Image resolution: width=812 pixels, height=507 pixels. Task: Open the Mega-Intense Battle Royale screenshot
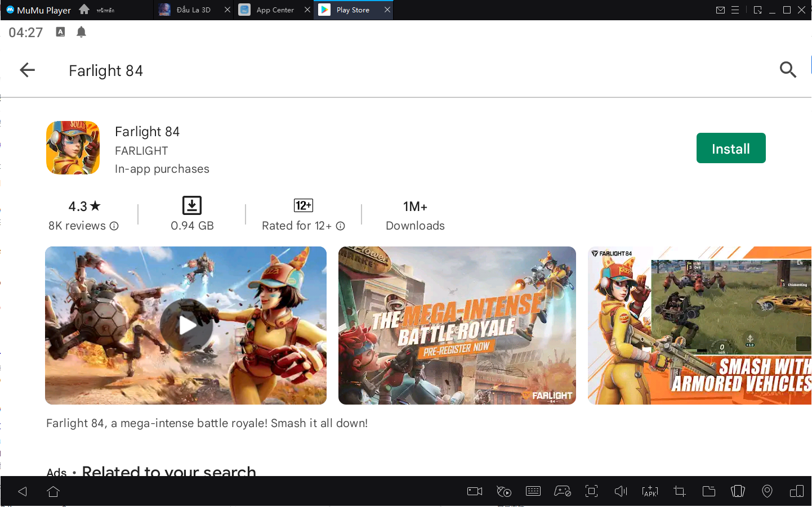click(457, 325)
